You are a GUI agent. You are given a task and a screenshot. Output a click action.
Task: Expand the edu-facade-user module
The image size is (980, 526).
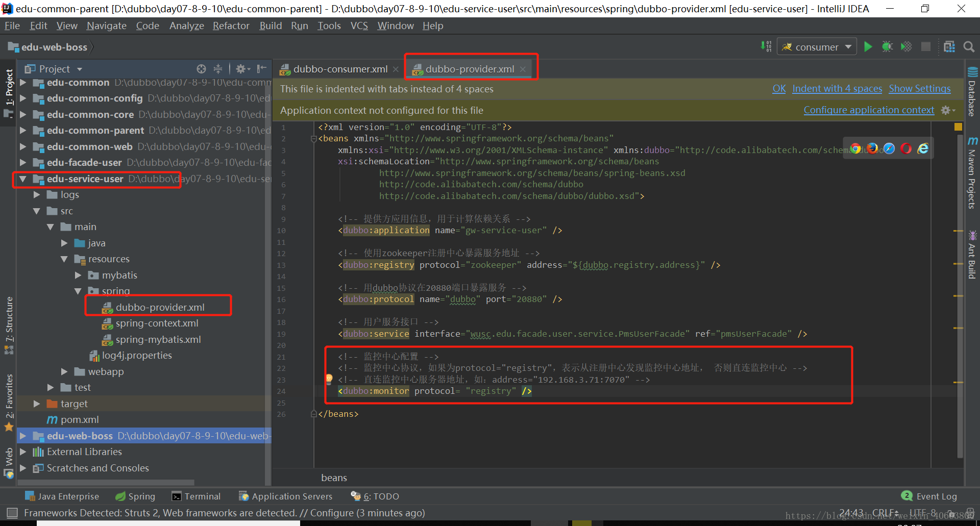pyautogui.click(x=23, y=163)
